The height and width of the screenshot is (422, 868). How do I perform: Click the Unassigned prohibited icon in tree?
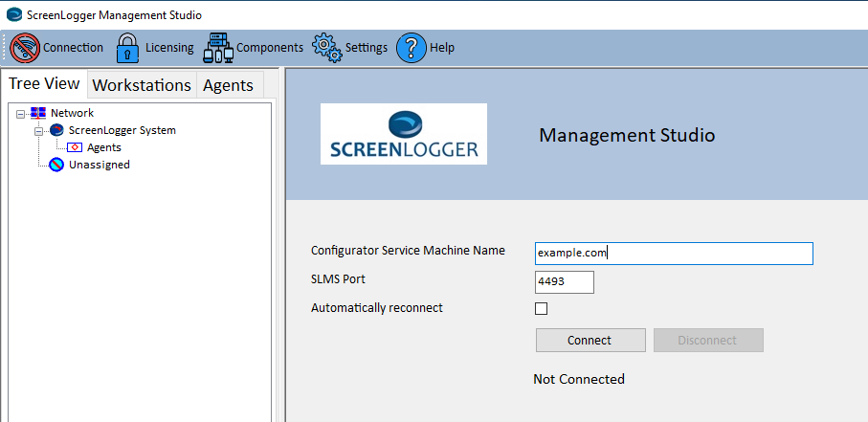click(56, 165)
